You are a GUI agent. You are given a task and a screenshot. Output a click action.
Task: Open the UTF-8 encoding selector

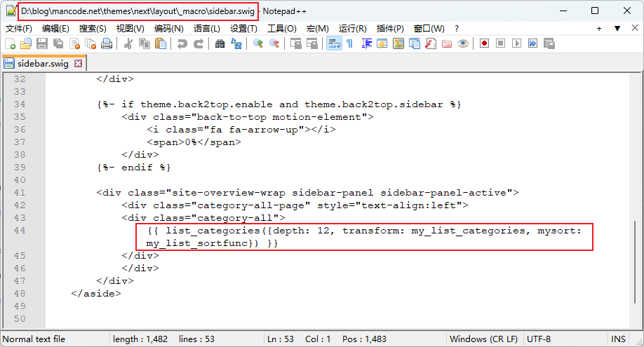[538, 339]
